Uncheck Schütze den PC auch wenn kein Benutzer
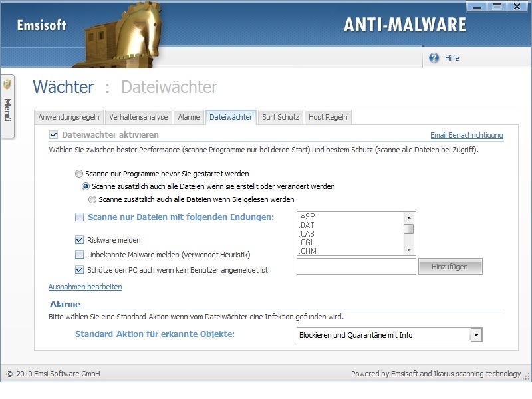This screenshot has height=399, width=532. tap(79, 270)
